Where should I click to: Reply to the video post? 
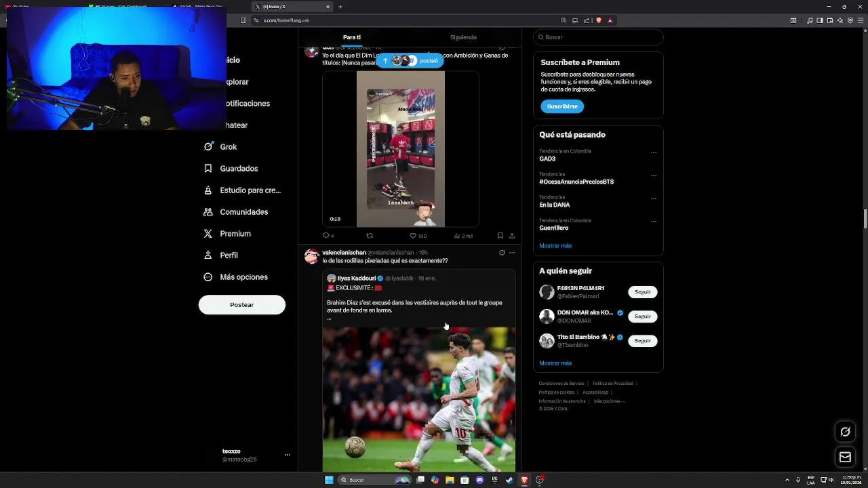click(328, 236)
